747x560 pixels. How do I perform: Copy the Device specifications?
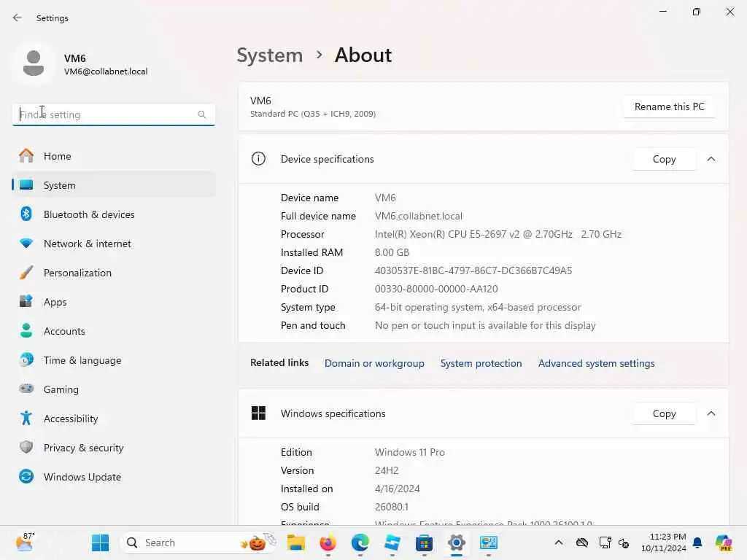click(x=664, y=159)
